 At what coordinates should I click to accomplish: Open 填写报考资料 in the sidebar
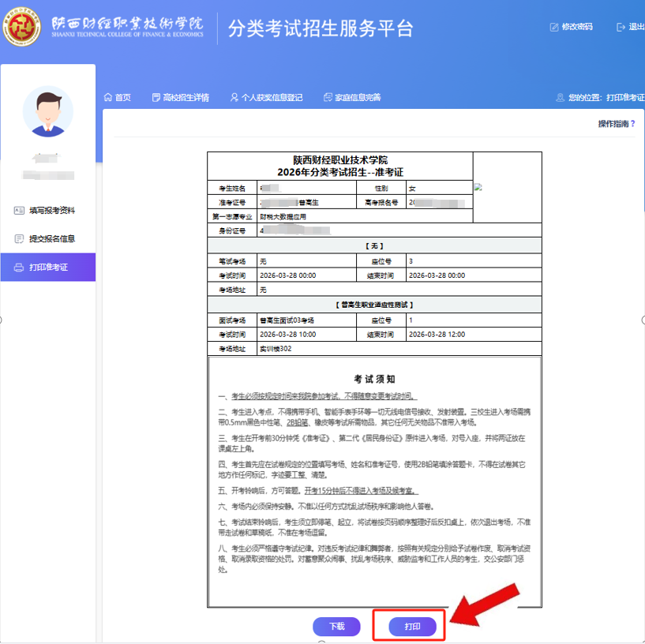pyautogui.click(x=51, y=211)
